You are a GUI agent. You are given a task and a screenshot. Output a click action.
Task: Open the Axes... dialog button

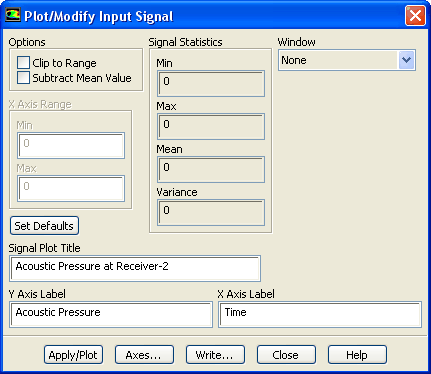[x=144, y=355]
